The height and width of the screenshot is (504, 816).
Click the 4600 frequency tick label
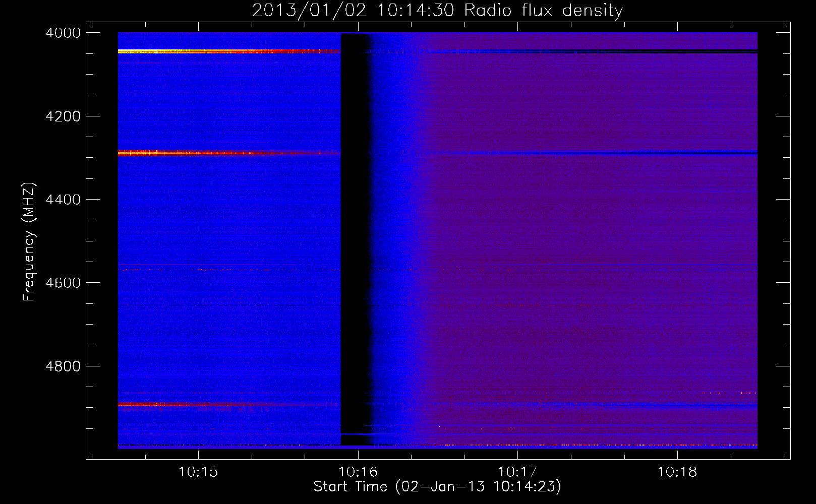(63, 283)
